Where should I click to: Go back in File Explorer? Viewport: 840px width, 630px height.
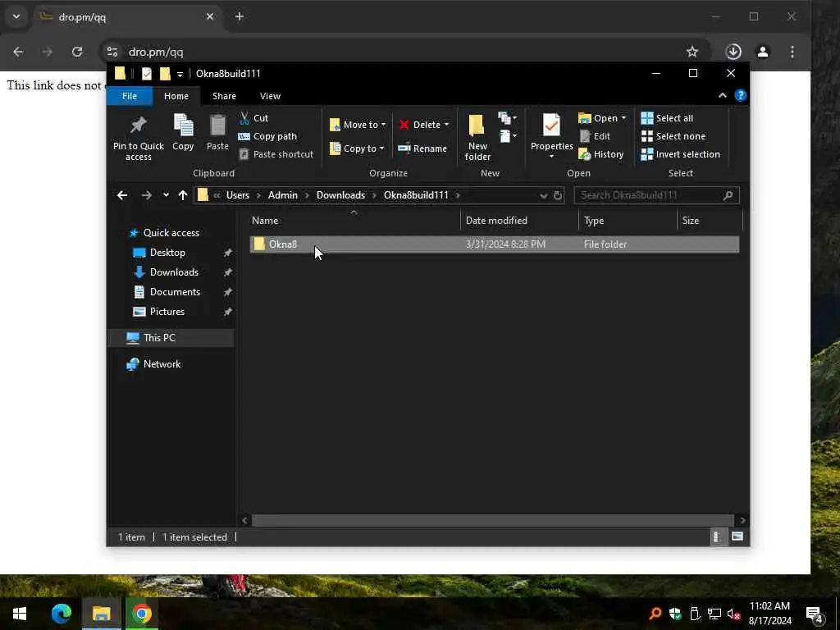[122, 195]
